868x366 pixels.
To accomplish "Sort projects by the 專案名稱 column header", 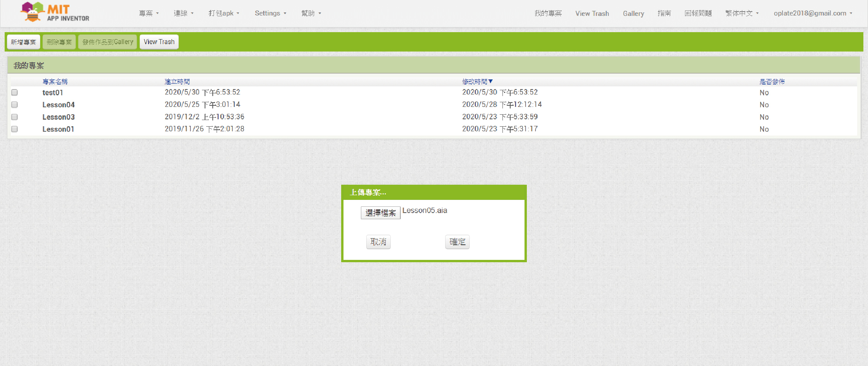I will (55, 81).
